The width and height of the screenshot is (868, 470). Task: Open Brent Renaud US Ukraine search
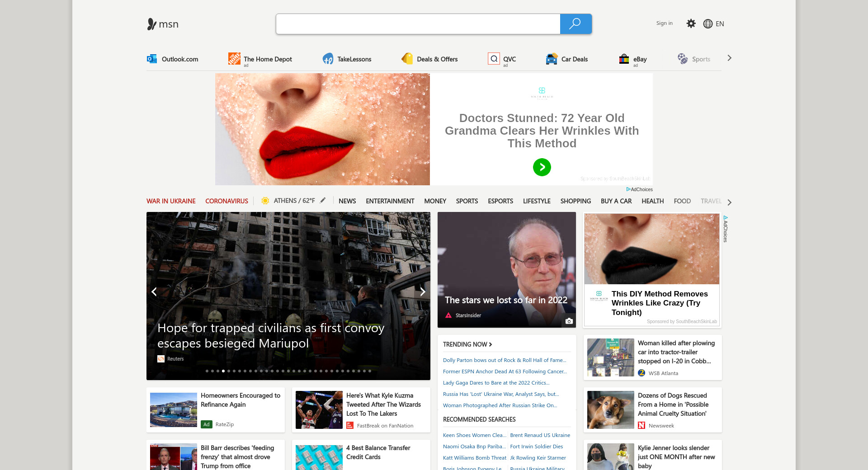[540, 435]
